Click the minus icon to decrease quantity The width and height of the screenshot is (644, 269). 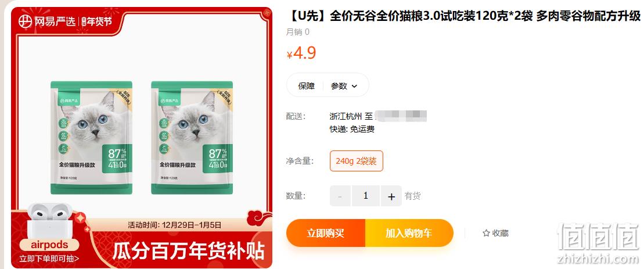coord(340,196)
